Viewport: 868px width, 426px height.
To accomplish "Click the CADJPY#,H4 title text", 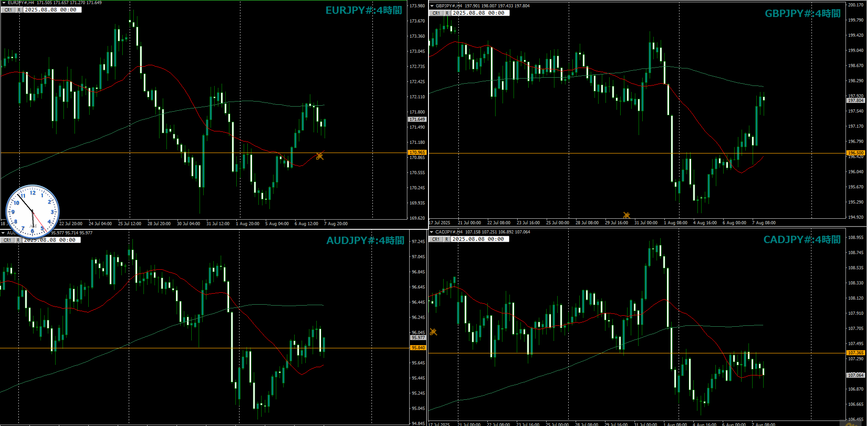I will 449,232.
